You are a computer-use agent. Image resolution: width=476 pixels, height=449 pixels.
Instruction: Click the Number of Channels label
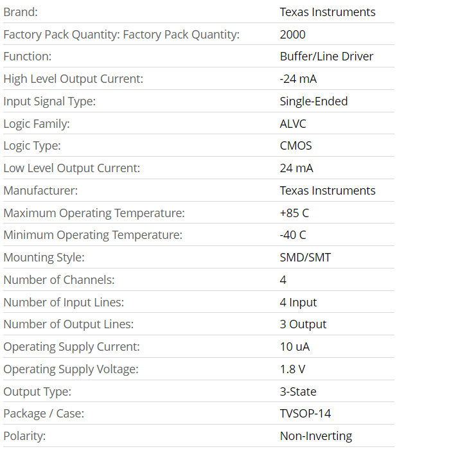click(x=59, y=280)
